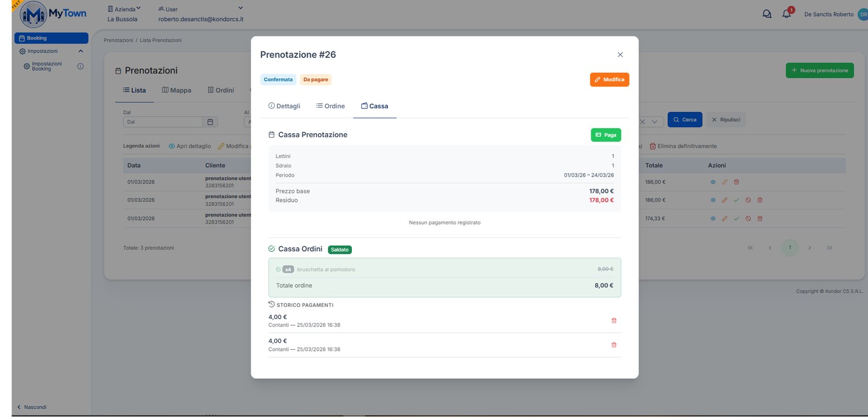Image resolution: width=868 pixels, height=417 pixels.
Task: Click the orange Modifica button
Action: (x=609, y=79)
